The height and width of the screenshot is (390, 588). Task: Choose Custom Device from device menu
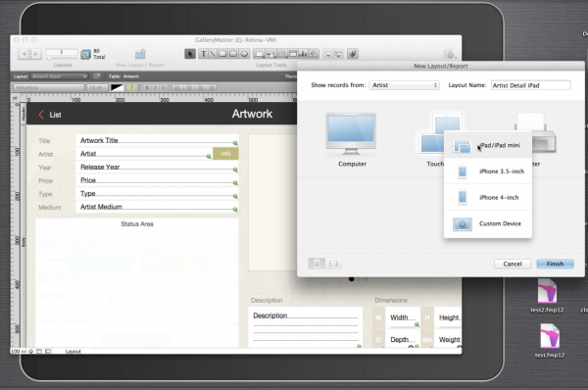(488, 223)
